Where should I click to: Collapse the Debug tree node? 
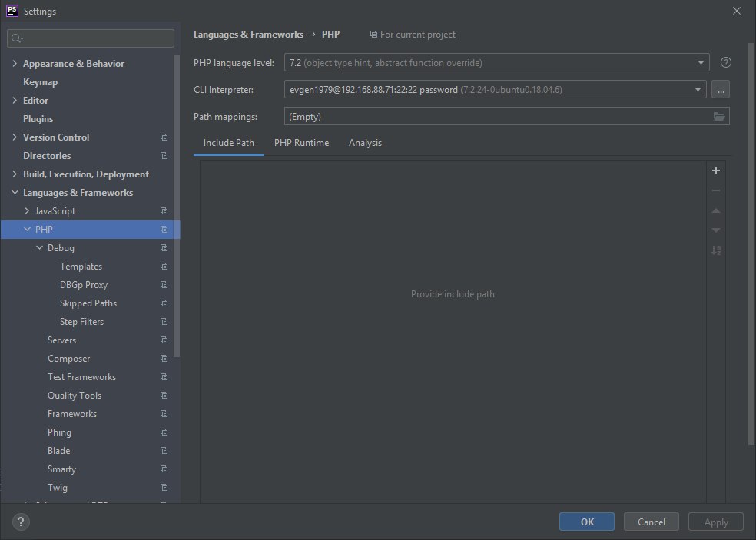point(39,248)
